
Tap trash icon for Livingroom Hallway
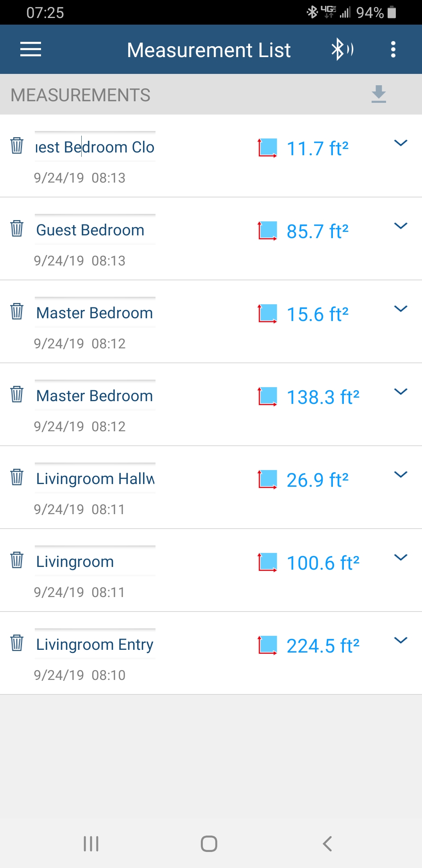(17, 477)
